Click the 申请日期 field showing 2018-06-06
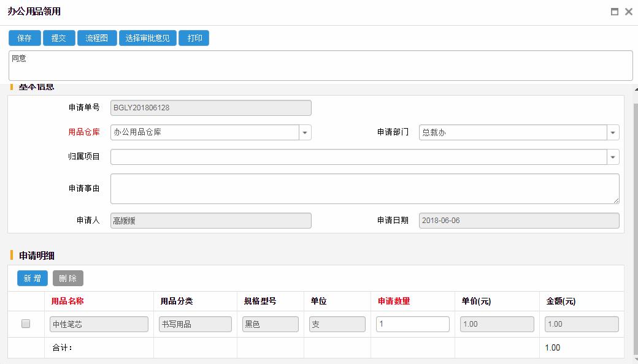The image size is (638, 364). coord(519,221)
